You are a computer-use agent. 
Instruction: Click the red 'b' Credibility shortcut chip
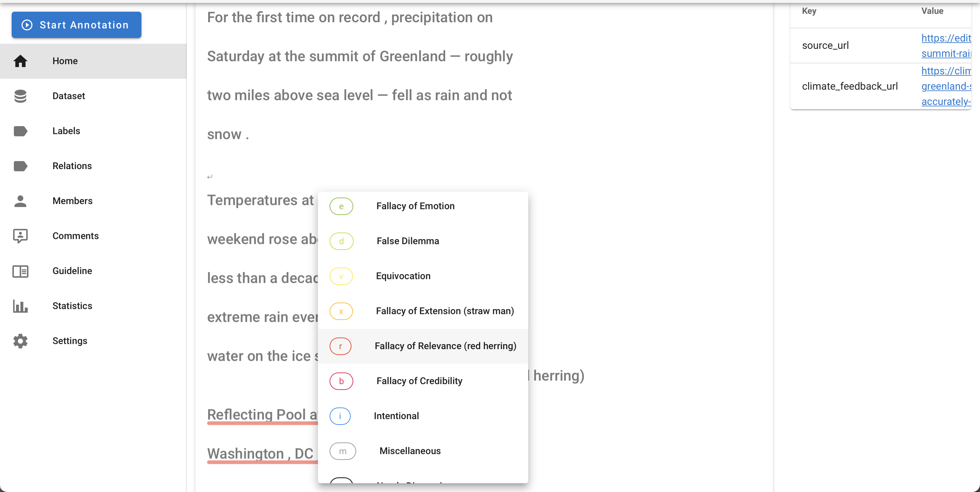pos(341,381)
